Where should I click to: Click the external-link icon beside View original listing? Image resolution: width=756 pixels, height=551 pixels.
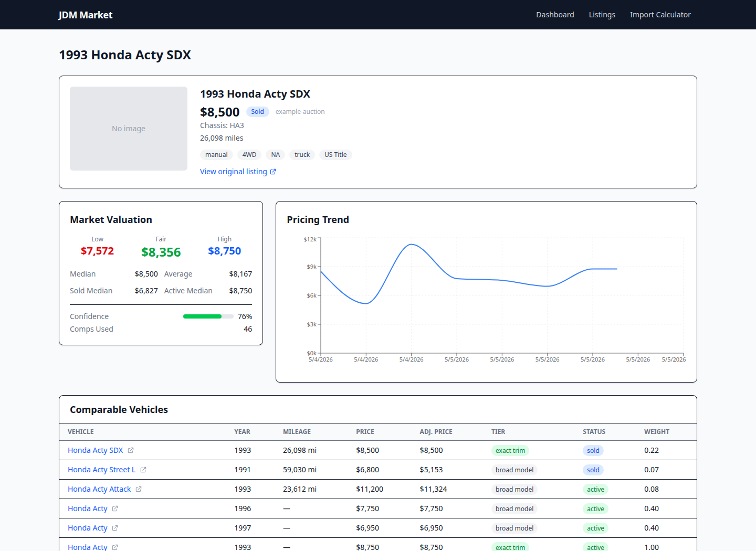273,172
